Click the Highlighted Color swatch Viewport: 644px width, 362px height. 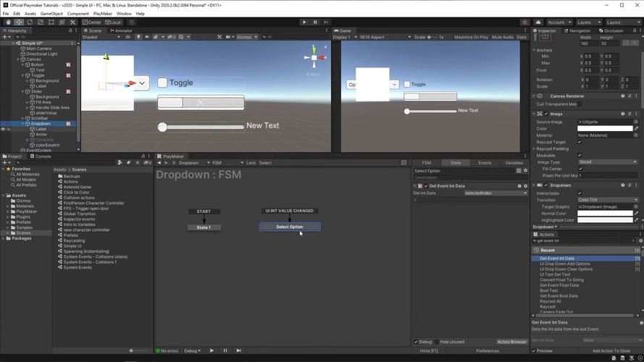(x=605, y=220)
